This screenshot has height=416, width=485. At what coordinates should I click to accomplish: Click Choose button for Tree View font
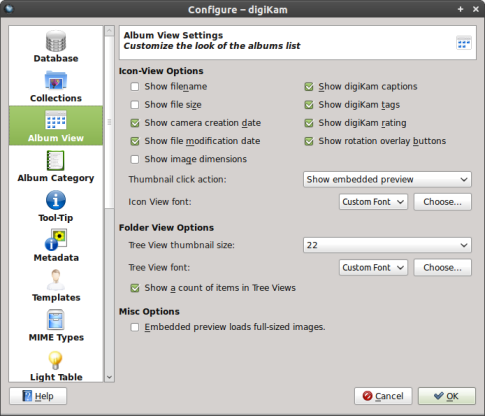tap(443, 267)
